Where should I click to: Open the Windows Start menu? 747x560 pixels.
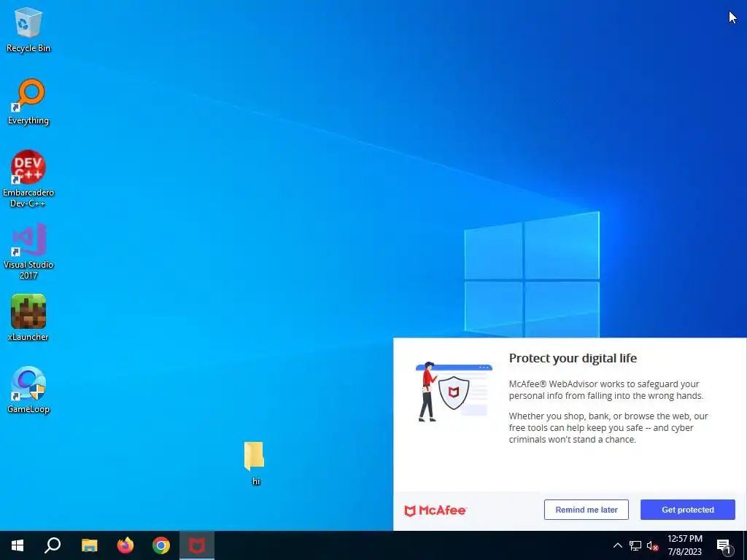pyautogui.click(x=18, y=545)
